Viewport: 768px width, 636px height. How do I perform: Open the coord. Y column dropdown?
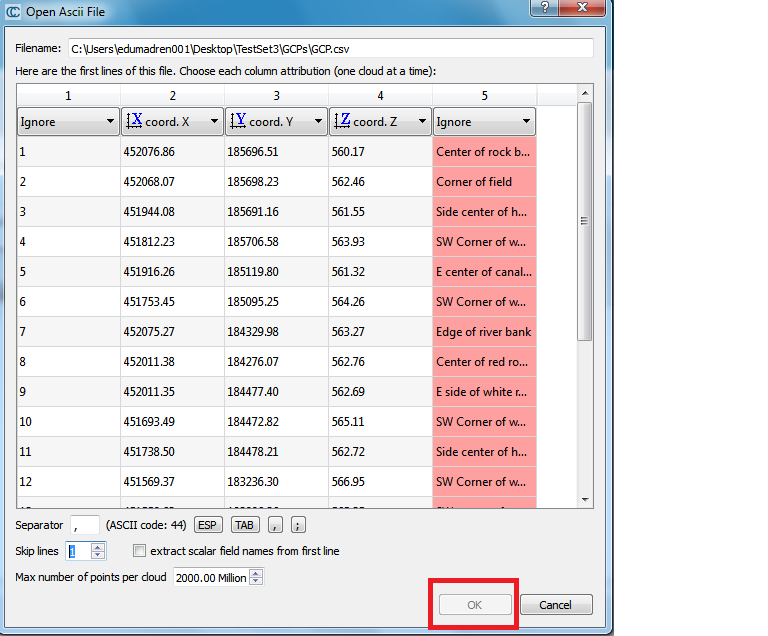(x=275, y=122)
